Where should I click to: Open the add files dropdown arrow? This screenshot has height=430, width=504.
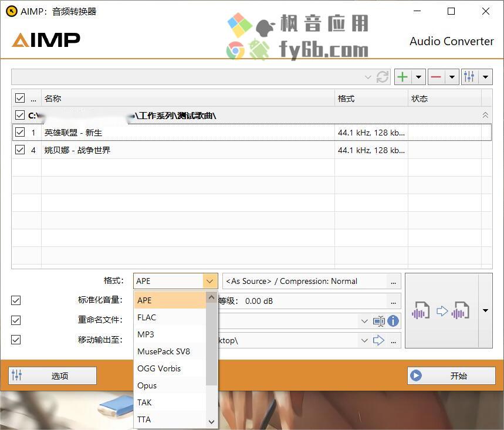(418, 77)
